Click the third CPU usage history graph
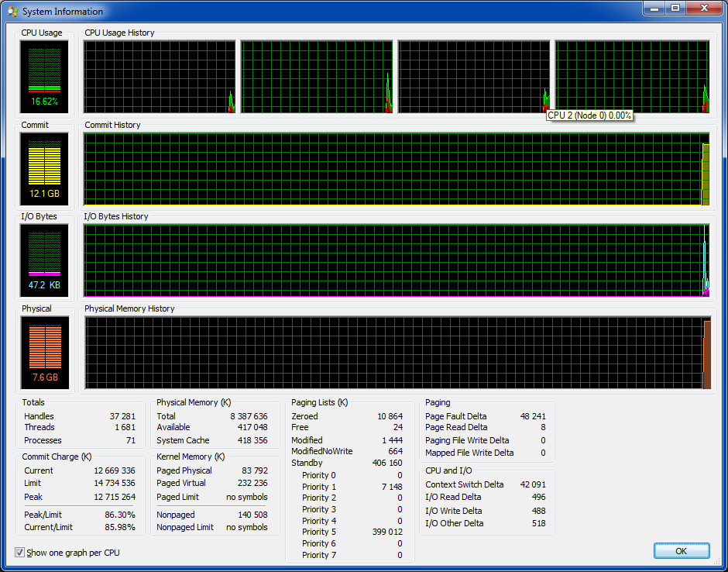This screenshot has width=728, height=572. tap(473, 77)
